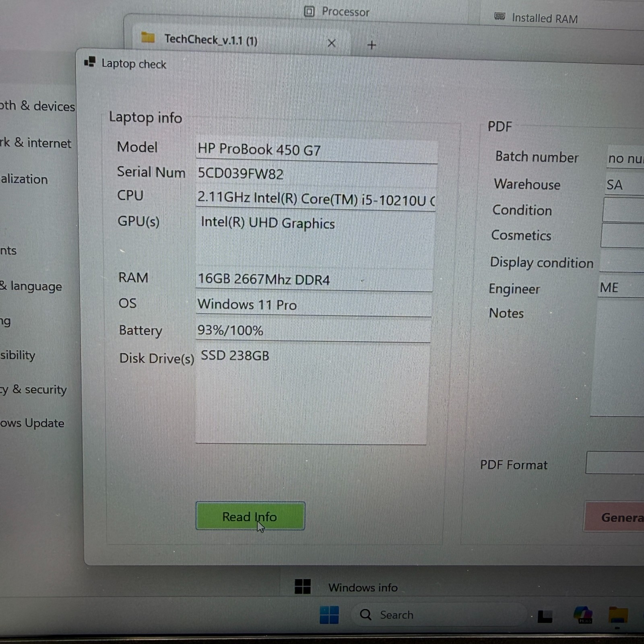Click the Processor chip icon in Settings
Image resolution: width=644 pixels, height=644 pixels.
click(309, 11)
